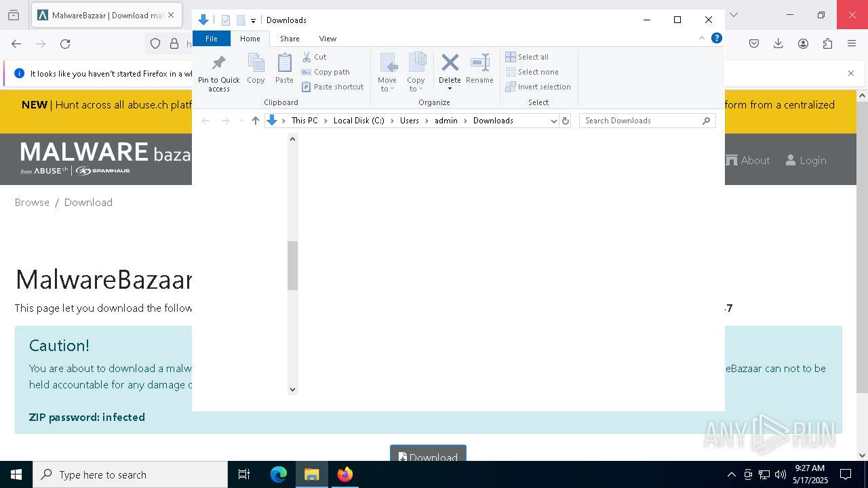This screenshot has height=488, width=868.
Task: Open List all tabs dropdown in Firefox
Action: click(733, 15)
